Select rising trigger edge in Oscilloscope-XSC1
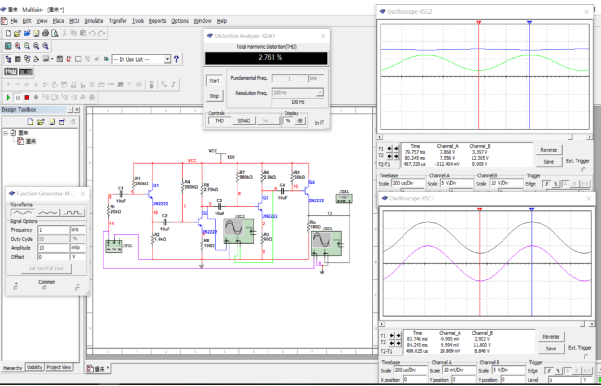Image resolution: width=601 pixels, height=386 pixels. [548, 371]
